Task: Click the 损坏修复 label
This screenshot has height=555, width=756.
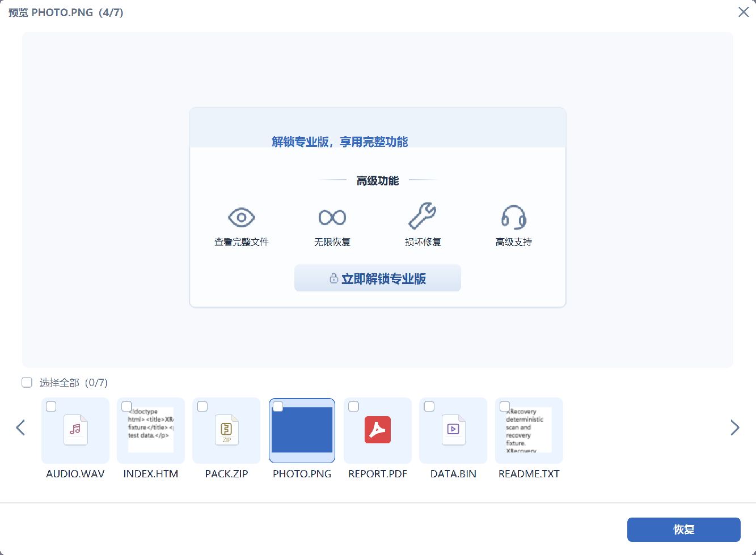Action: pos(423,242)
